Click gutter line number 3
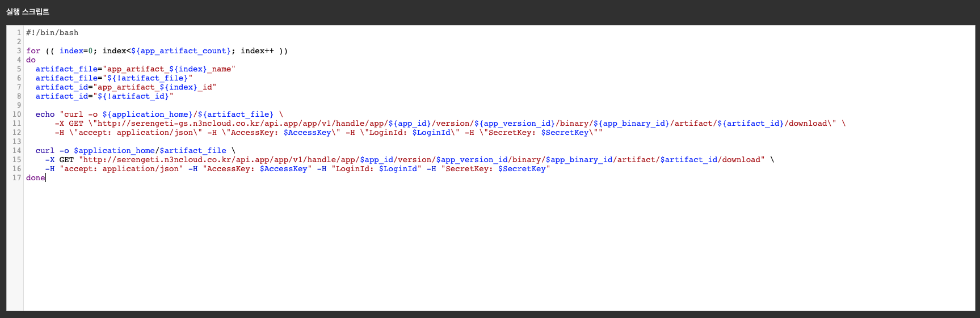The width and height of the screenshot is (980, 318). [19, 51]
